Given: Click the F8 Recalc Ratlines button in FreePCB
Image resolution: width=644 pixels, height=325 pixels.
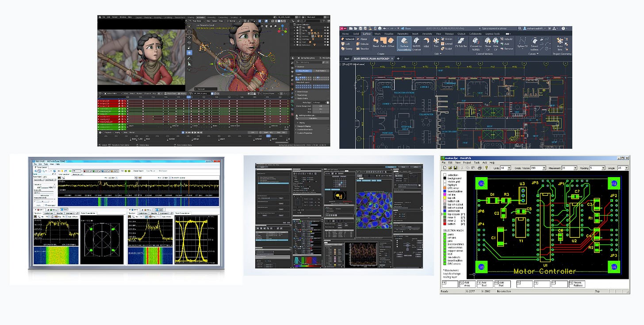Looking at the screenshot, I should click(x=576, y=284).
